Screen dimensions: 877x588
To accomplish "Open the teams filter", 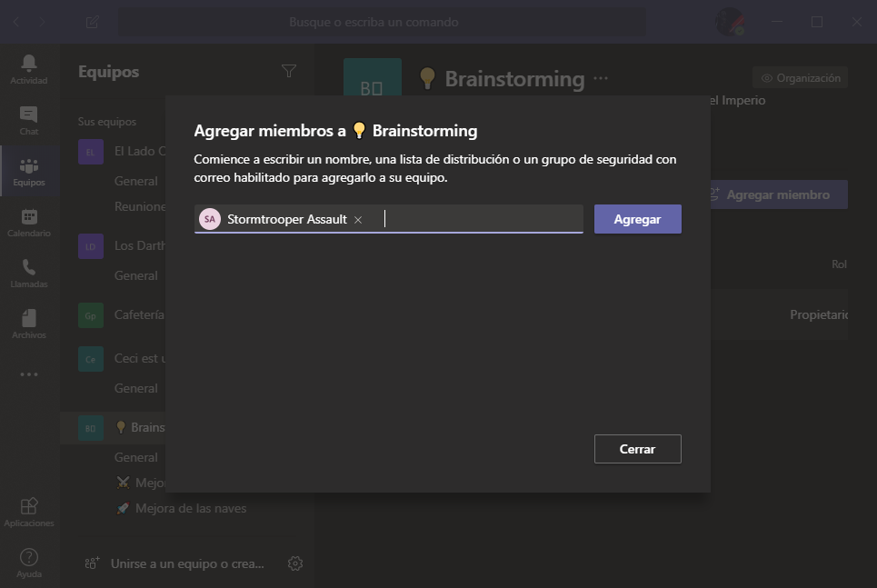I will pyautogui.click(x=289, y=71).
